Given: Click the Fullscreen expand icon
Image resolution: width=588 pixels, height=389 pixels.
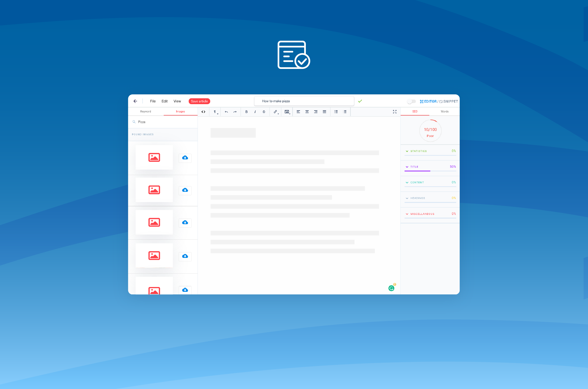Looking at the screenshot, I should [395, 111].
